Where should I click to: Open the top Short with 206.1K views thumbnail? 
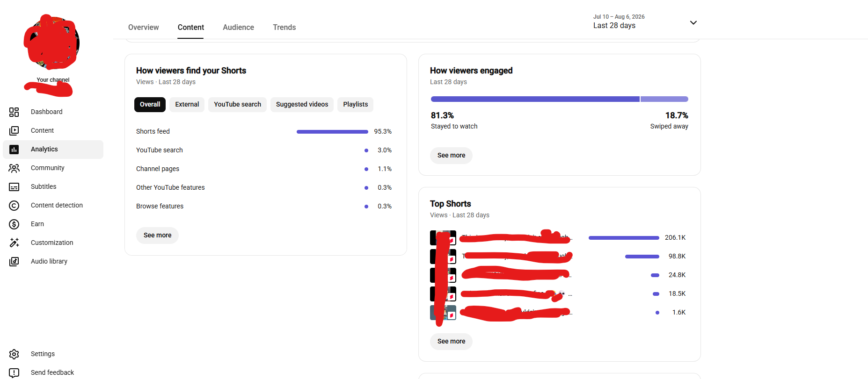click(443, 238)
